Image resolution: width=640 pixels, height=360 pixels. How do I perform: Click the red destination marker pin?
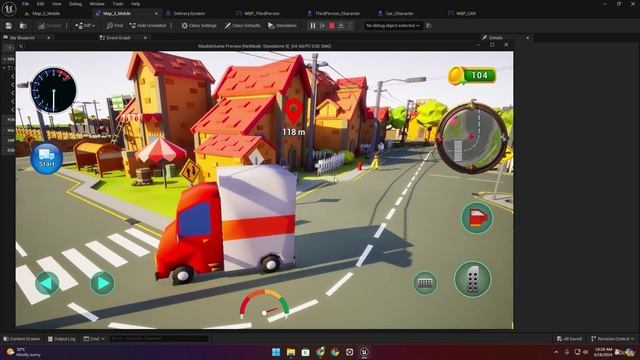coord(293,111)
